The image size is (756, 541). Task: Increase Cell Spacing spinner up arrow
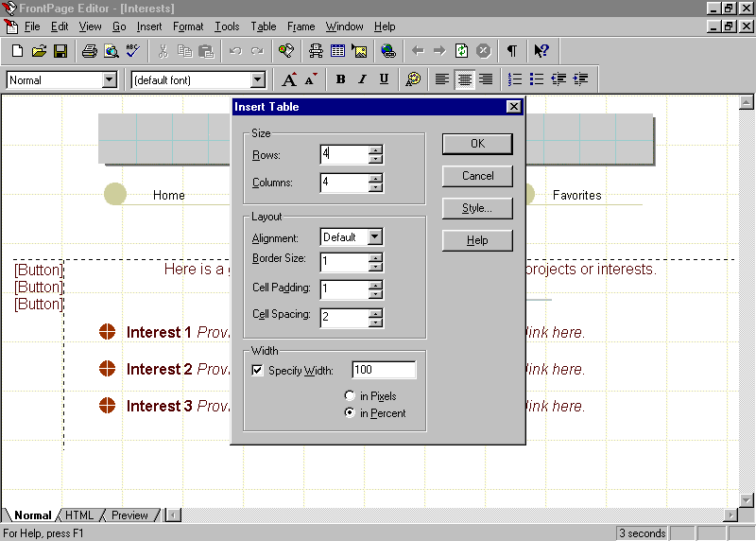pos(375,313)
